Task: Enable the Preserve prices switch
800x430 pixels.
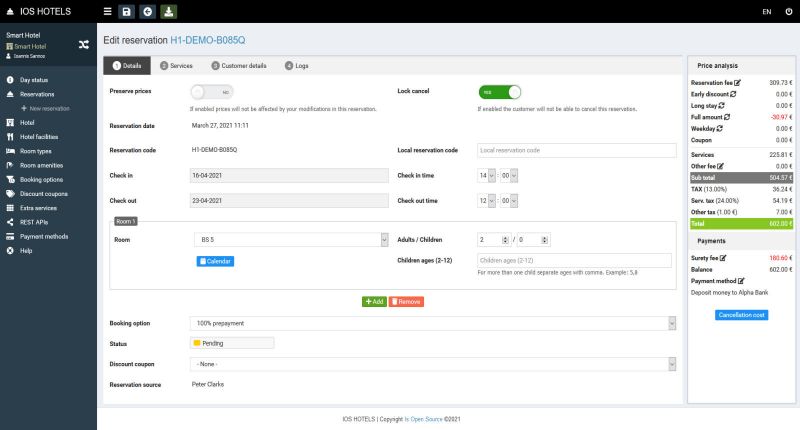Action: click(x=212, y=92)
